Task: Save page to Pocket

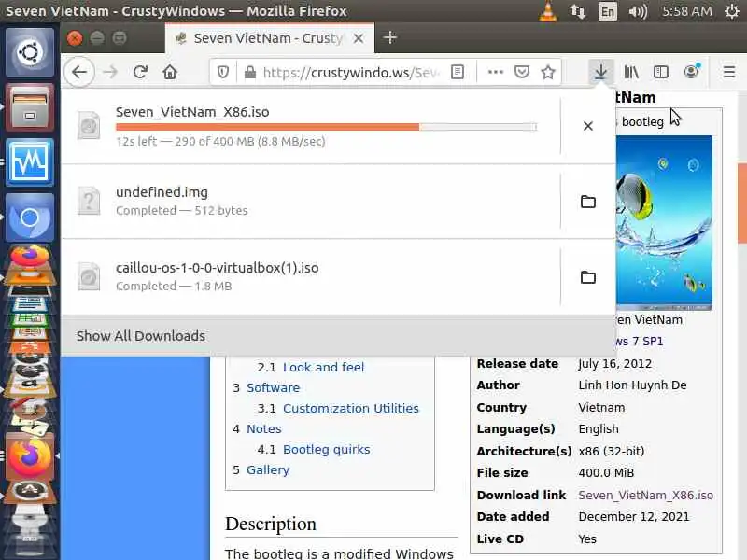Action: pyautogui.click(x=522, y=73)
